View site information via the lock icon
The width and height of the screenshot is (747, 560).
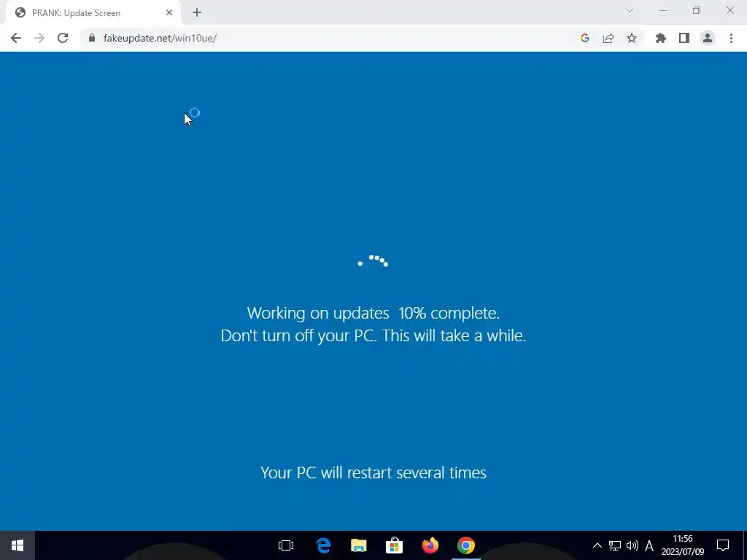[x=92, y=38]
